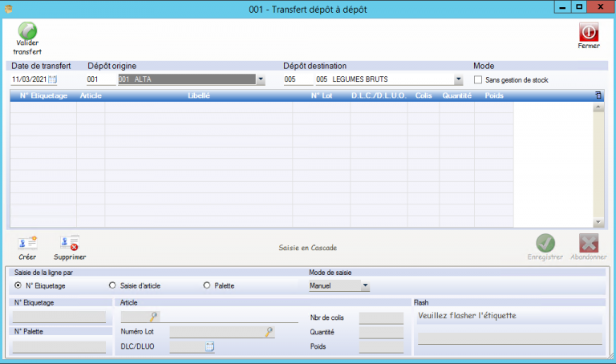The height and width of the screenshot is (364, 616).
Task: Enable Sans gestion de stock checkbox
Action: point(479,79)
